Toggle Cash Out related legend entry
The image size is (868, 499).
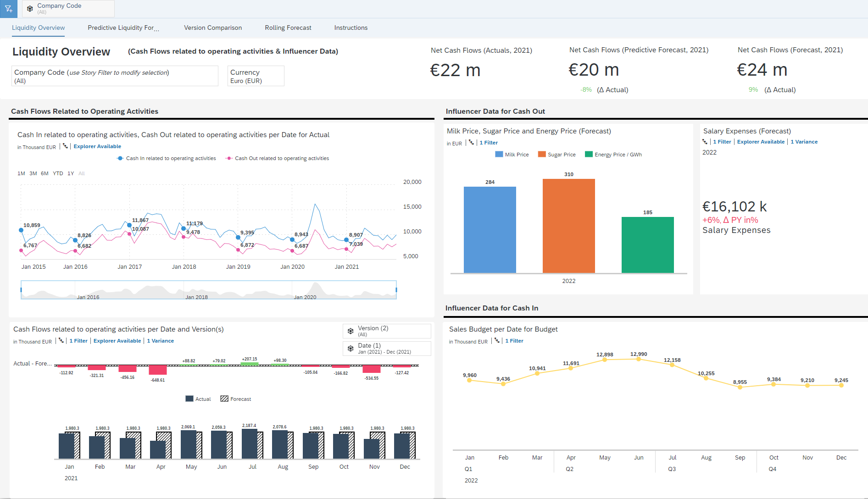click(277, 158)
